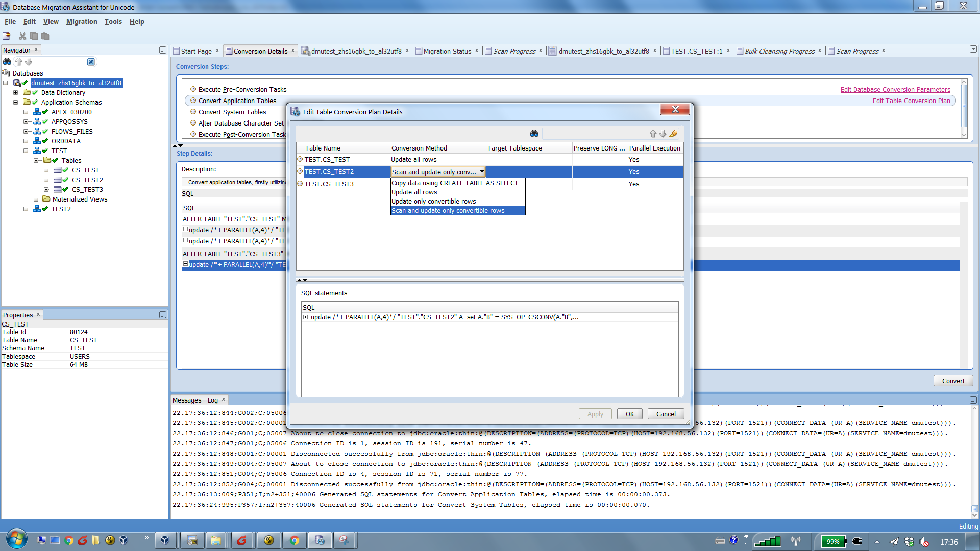This screenshot has width=980, height=551.
Task: Select TEST.CS_TEST table name cell
Action: pyautogui.click(x=347, y=159)
